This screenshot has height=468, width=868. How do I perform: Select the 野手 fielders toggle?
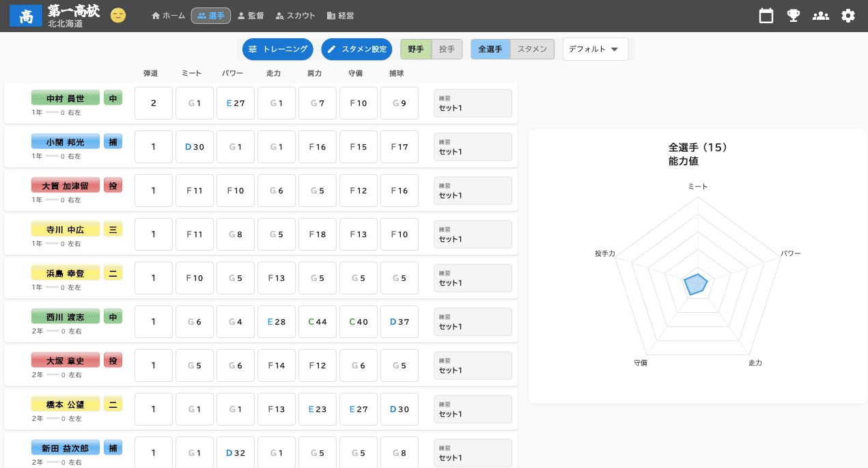[416, 49]
